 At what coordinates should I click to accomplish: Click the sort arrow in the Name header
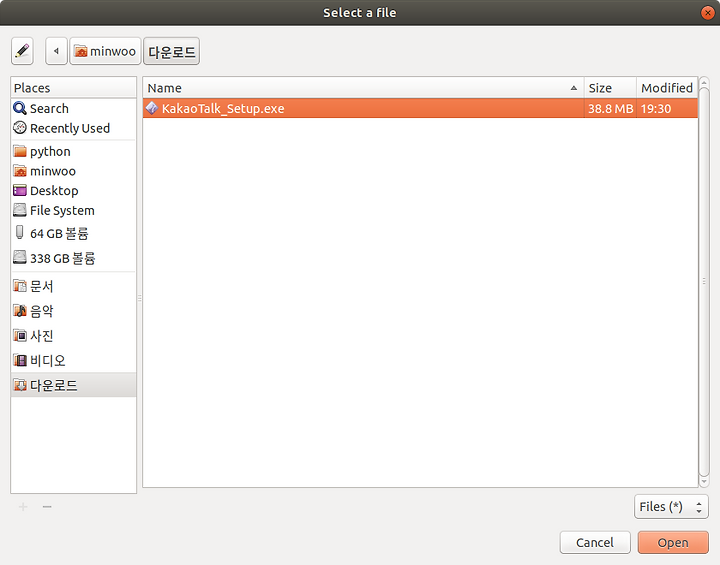coord(574,88)
